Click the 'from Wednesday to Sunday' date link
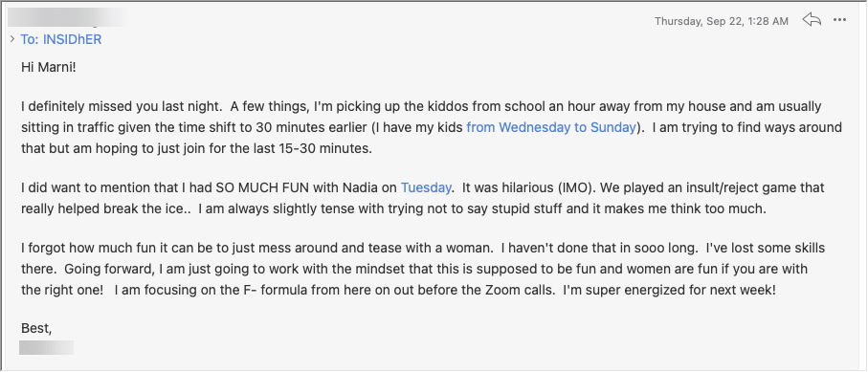This screenshot has width=868, height=372. pos(551,127)
